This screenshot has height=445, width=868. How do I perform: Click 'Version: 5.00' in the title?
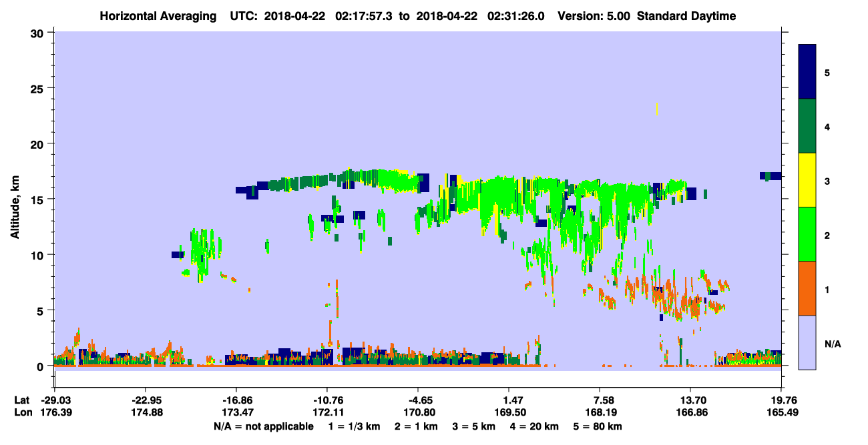pyautogui.click(x=594, y=16)
